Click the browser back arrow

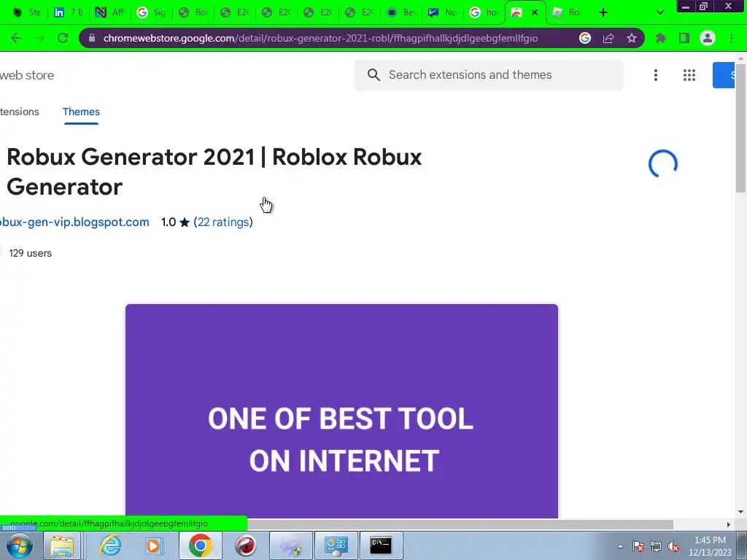[x=16, y=38]
